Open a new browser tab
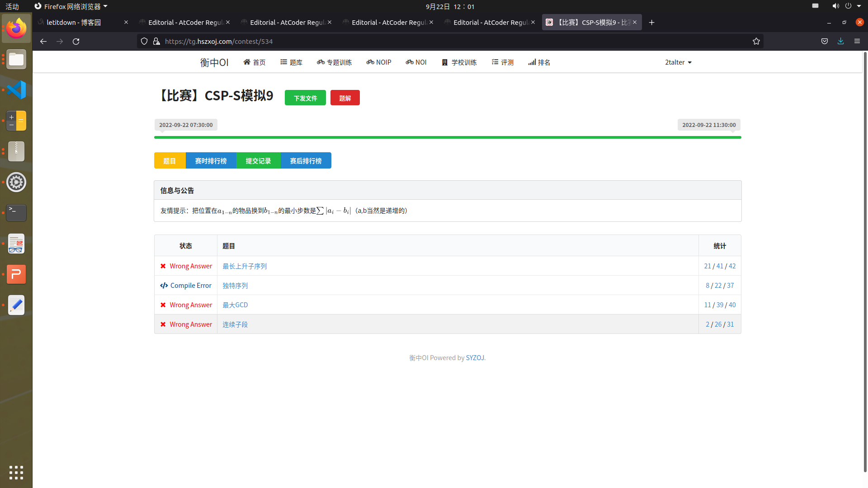Screen dimensions: 868x488 [x=651, y=22]
